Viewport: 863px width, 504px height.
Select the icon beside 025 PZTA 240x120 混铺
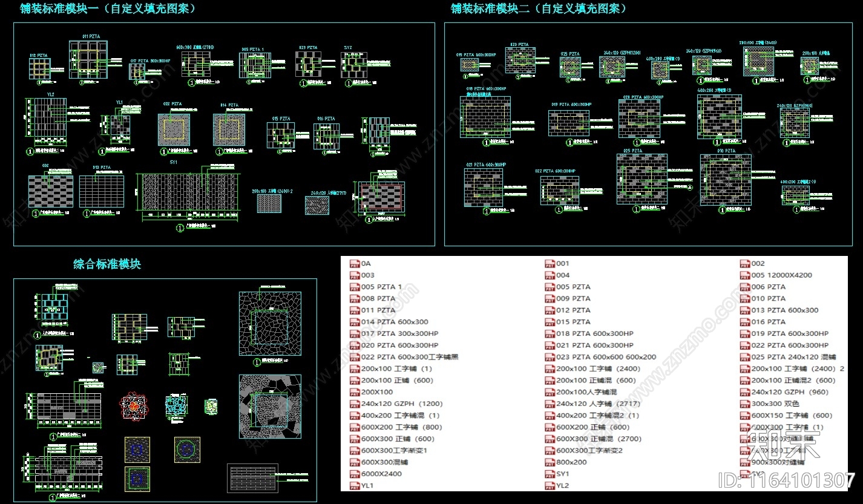(x=744, y=357)
